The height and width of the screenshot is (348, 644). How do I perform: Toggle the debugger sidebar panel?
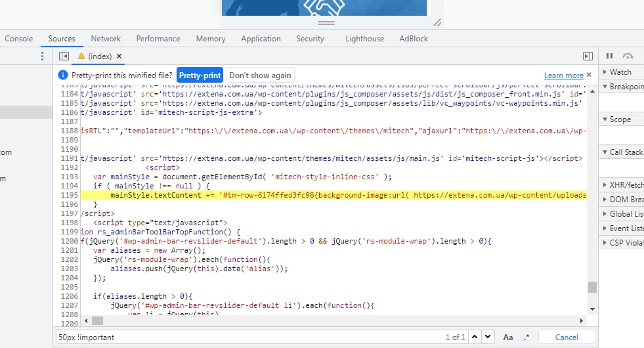point(588,56)
